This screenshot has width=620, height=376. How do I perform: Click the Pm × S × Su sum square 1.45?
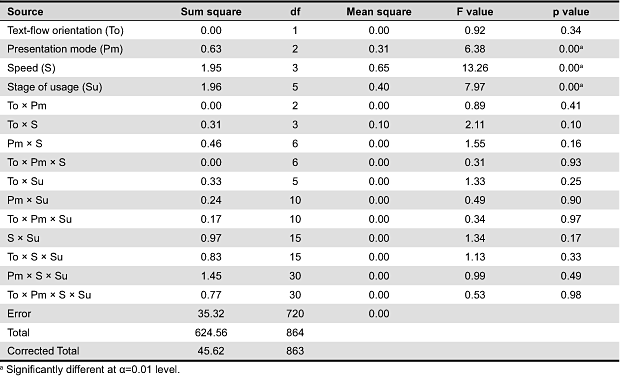[x=211, y=276]
